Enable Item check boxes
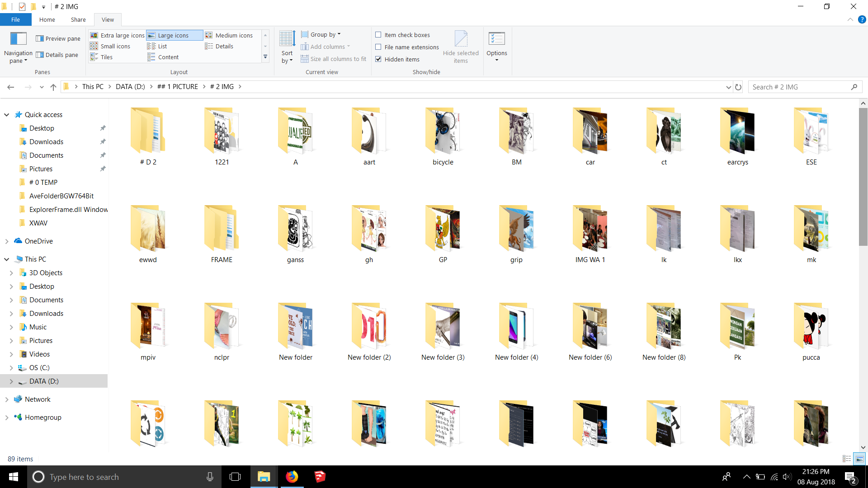The height and width of the screenshot is (488, 868). pos(378,35)
